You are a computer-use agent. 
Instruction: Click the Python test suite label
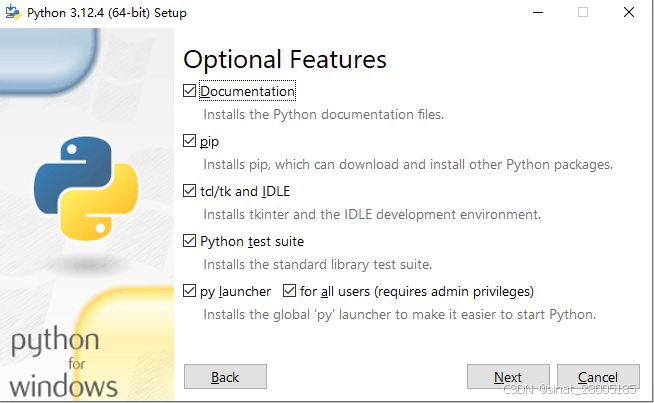(252, 241)
